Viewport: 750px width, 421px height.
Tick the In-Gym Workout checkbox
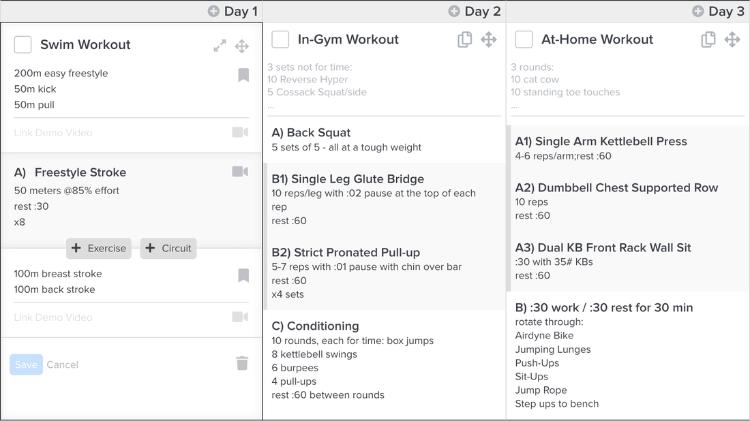coord(280,39)
